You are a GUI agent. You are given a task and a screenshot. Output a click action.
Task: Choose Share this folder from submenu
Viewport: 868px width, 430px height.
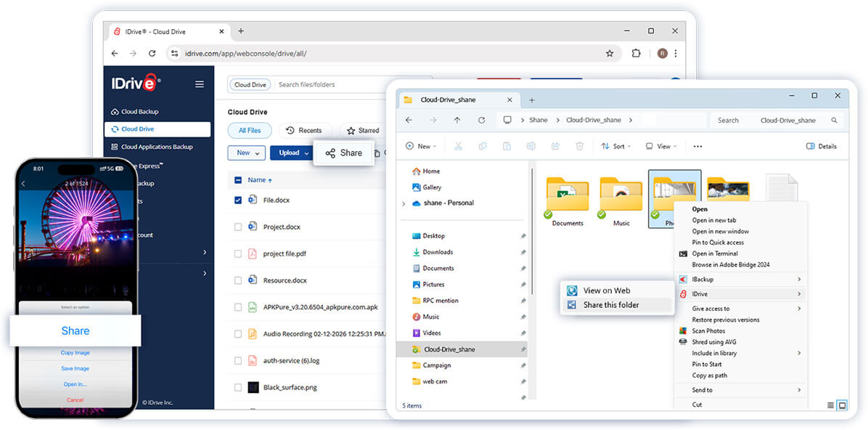pyautogui.click(x=617, y=305)
